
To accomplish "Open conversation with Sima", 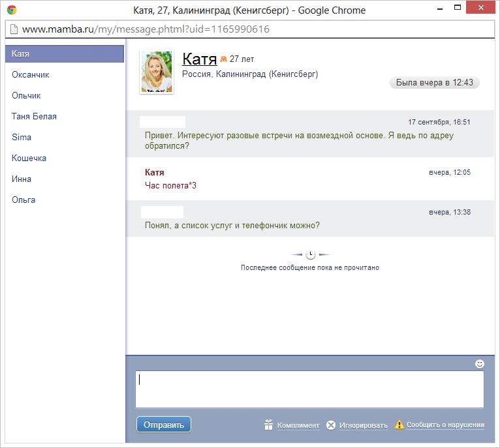I will 22,138.
